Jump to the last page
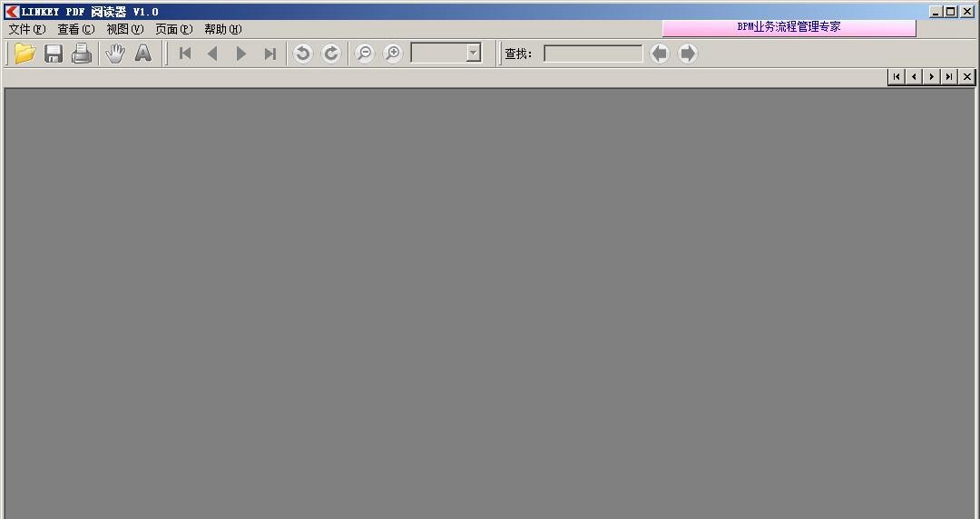This screenshot has width=980, height=519. coord(270,54)
